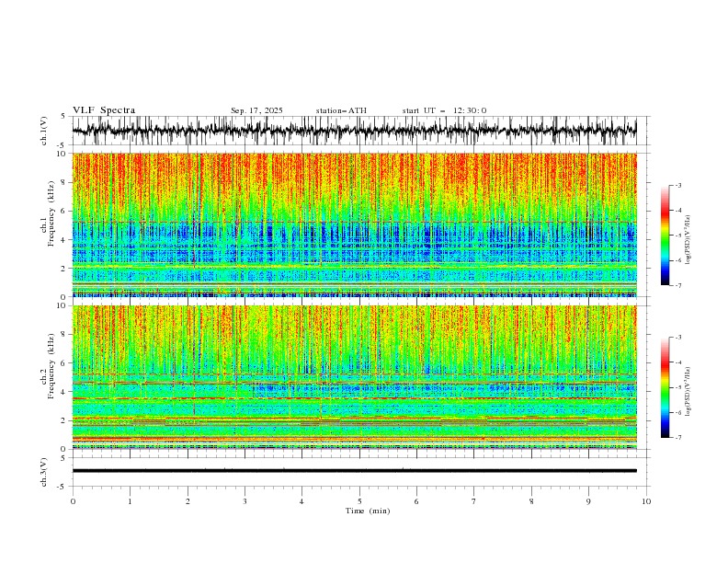The height and width of the screenshot is (563, 728).
Task: Click the "4" kHz tick on ch.1 frequency axis
Action: (63, 240)
